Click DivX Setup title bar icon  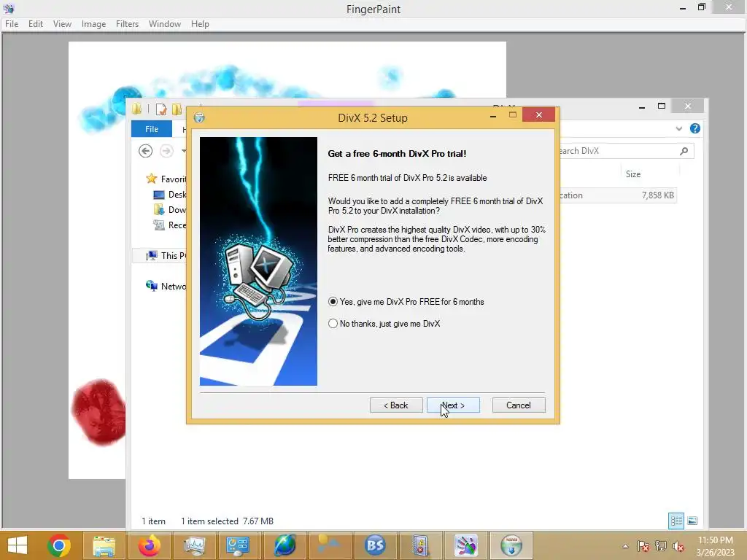tap(199, 117)
